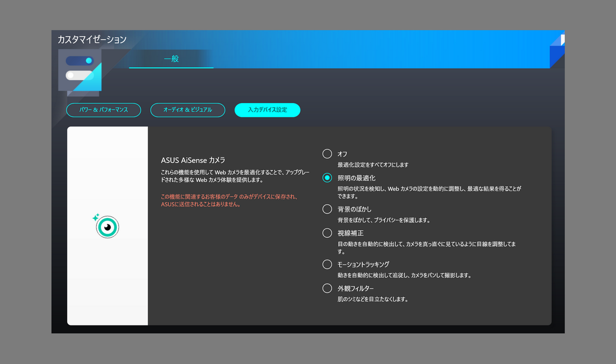Screen dimensions: 616x364
Task: Click description 照明の状況を検知し
Action: 429,193
